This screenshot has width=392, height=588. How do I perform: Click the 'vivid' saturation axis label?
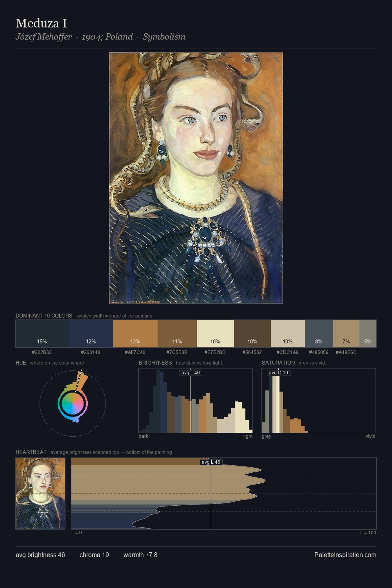coord(370,436)
